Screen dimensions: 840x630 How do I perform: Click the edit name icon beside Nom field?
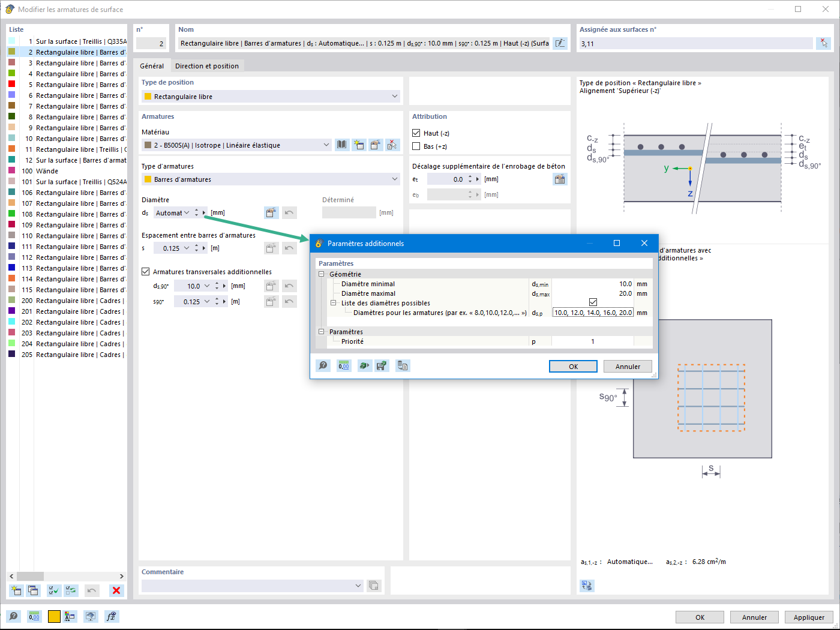560,43
